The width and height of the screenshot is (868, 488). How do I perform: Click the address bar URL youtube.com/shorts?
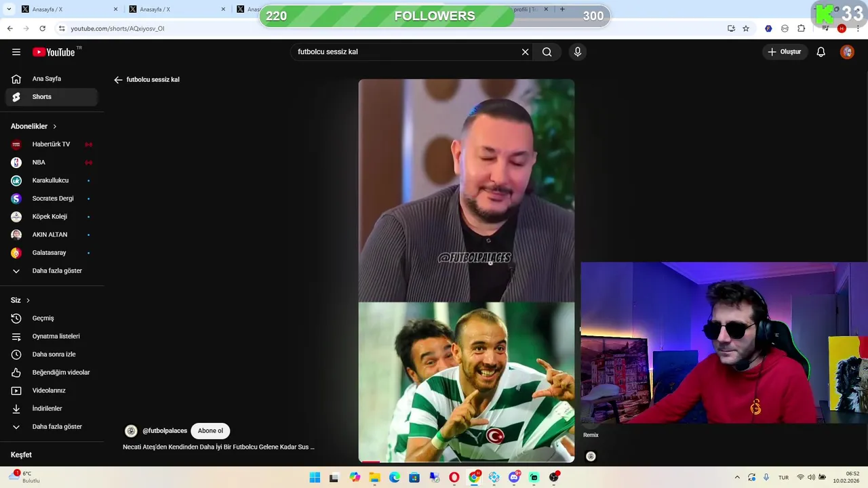pos(117,28)
